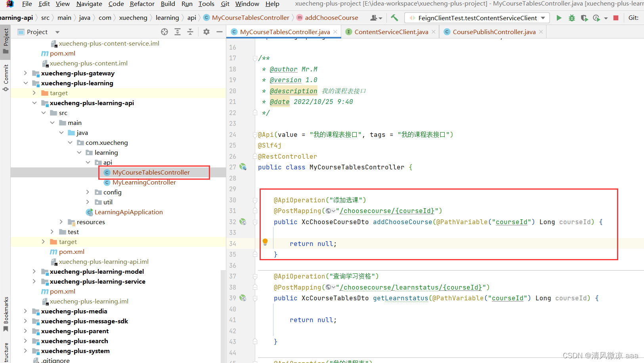
Task: Click the /choosecourse/{courseId} mapping URL
Action: pos(387,211)
